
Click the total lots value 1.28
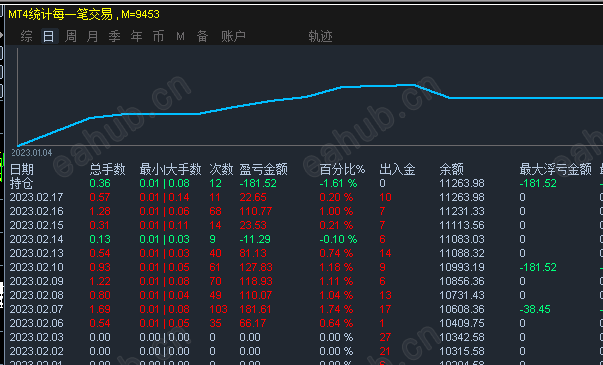(x=100, y=212)
